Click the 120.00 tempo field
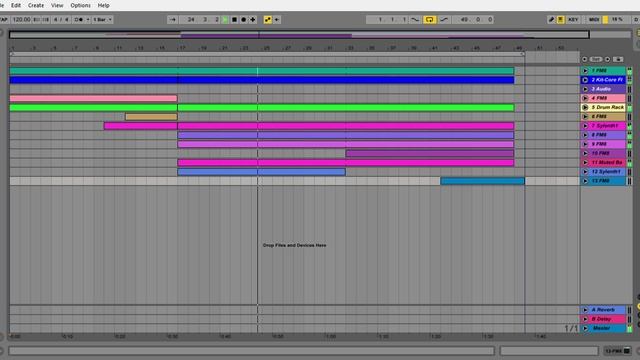 click(21, 20)
